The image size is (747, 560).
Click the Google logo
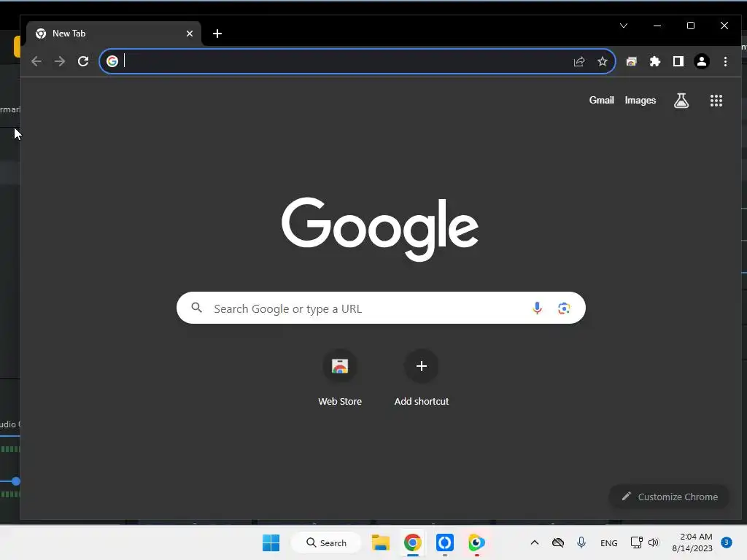coord(379,228)
